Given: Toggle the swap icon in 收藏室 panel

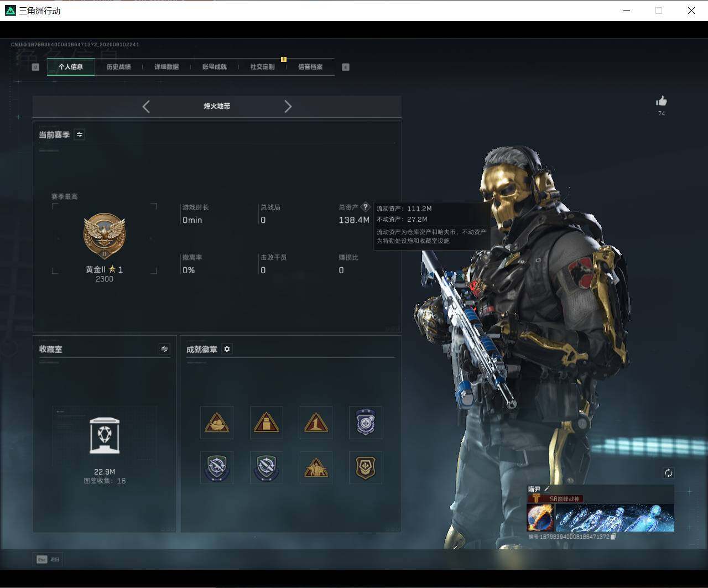Looking at the screenshot, I should 164,348.
